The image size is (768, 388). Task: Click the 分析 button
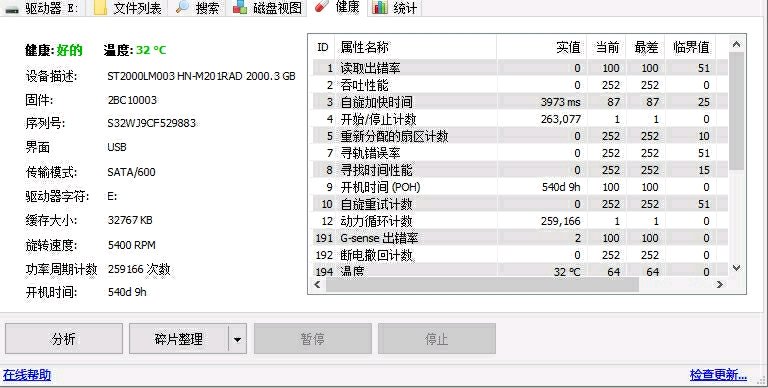point(64,339)
